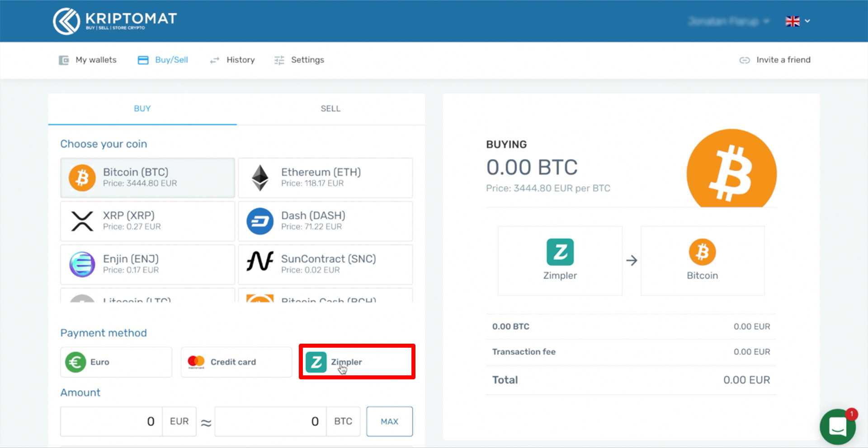Click the Bitcoin box in buying summary
This screenshot has width=868, height=448.
[x=703, y=261]
